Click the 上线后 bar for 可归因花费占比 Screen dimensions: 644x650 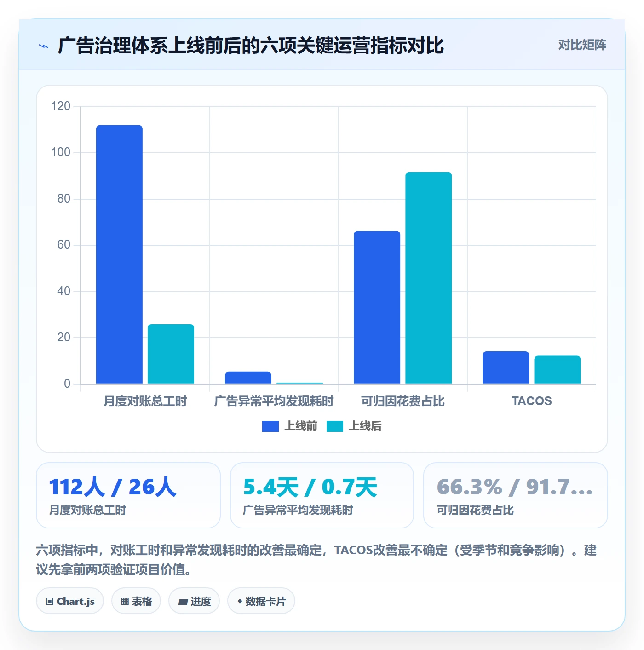click(428, 278)
